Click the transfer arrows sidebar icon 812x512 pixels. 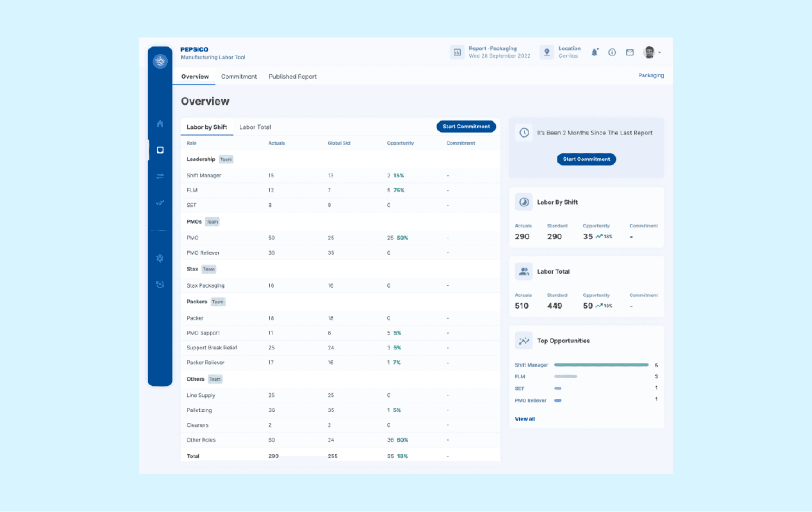click(160, 176)
